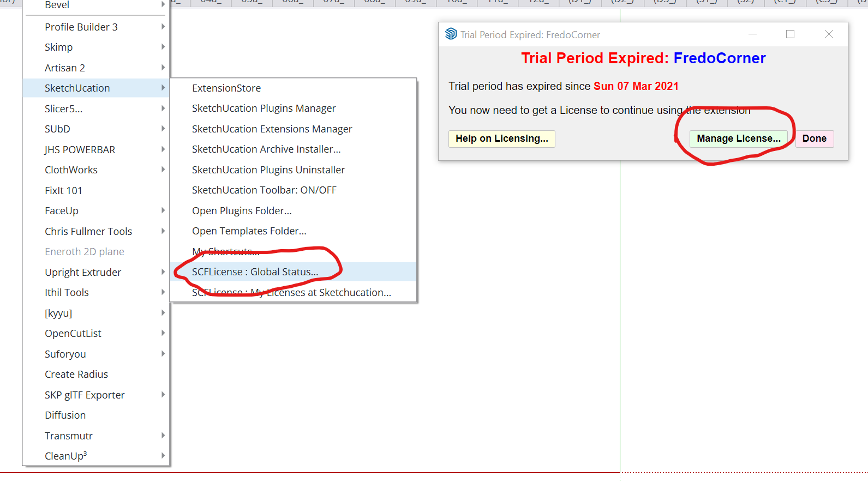Click the Done button in the dialog

(x=815, y=138)
